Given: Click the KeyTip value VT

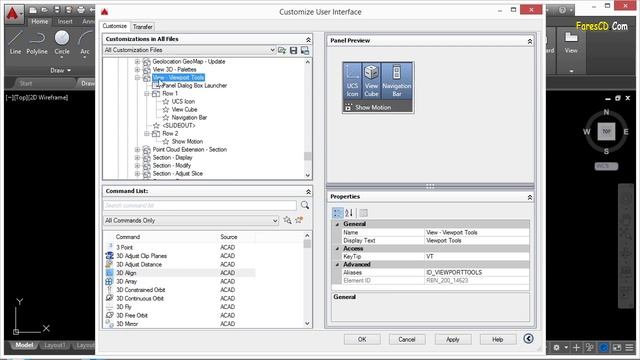Looking at the screenshot, I should pos(477,256).
